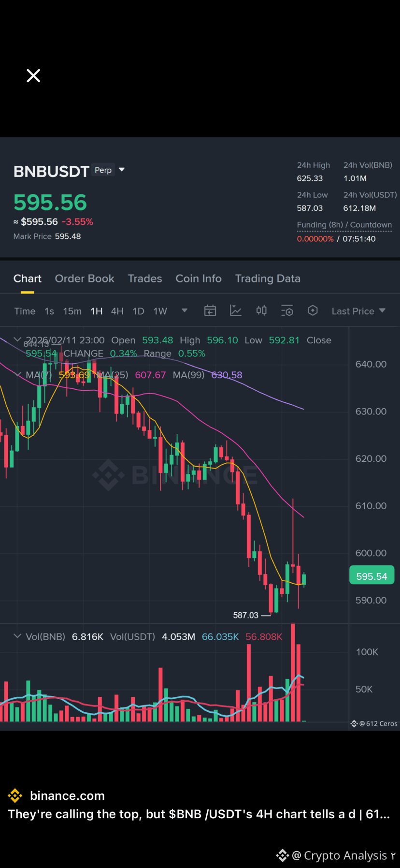Tap the 24h Low 587.03 value
The image size is (400, 868).
pos(310,208)
